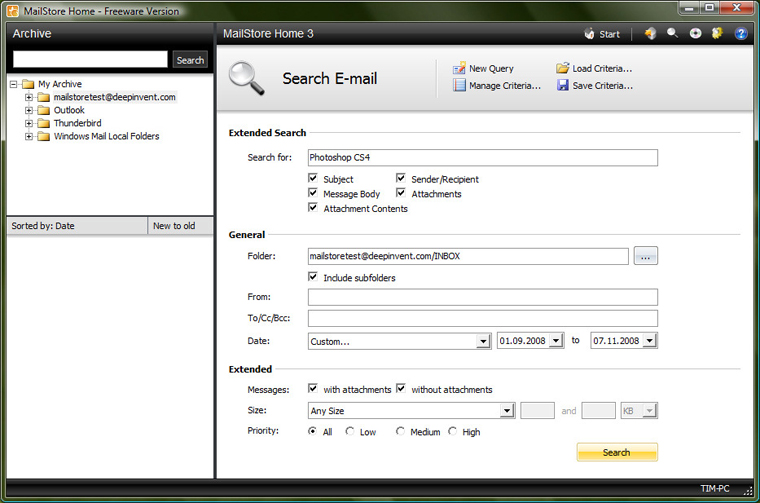
Task: Open the blue help question mark icon
Action: 741,33
